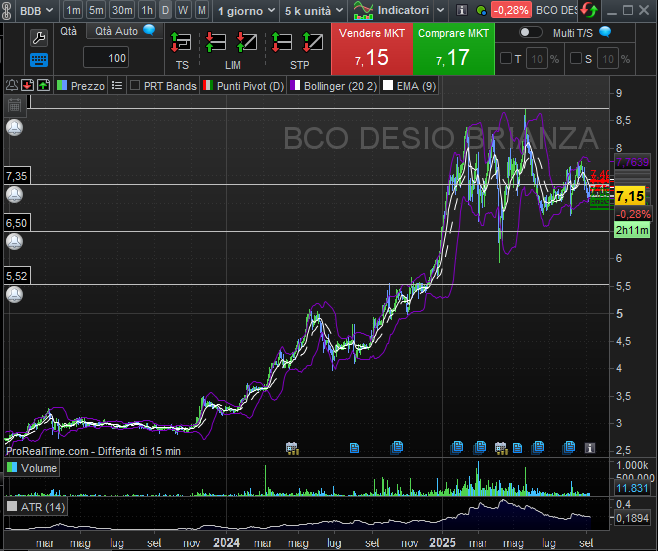Enable the T checkbox in order panel
This screenshot has height=551, width=658.
[x=505, y=59]
